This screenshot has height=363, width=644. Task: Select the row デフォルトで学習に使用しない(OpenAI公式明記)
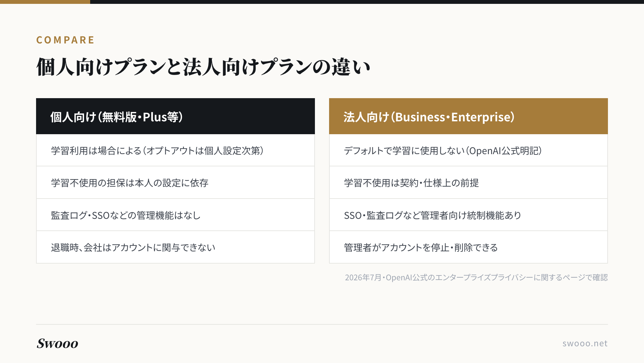point(469,150)
